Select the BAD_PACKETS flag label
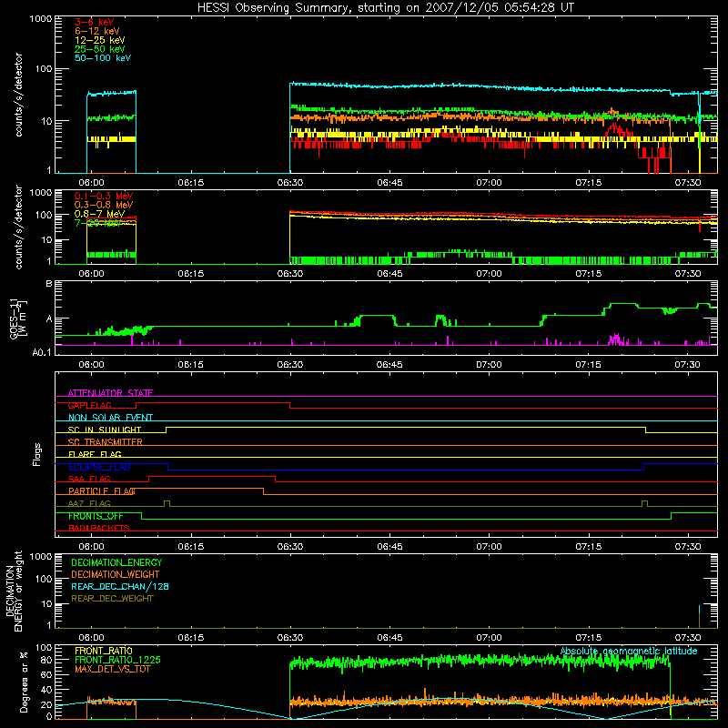Image resolution: width=728 pixels, height=728 pixels. tap(99, 528)
